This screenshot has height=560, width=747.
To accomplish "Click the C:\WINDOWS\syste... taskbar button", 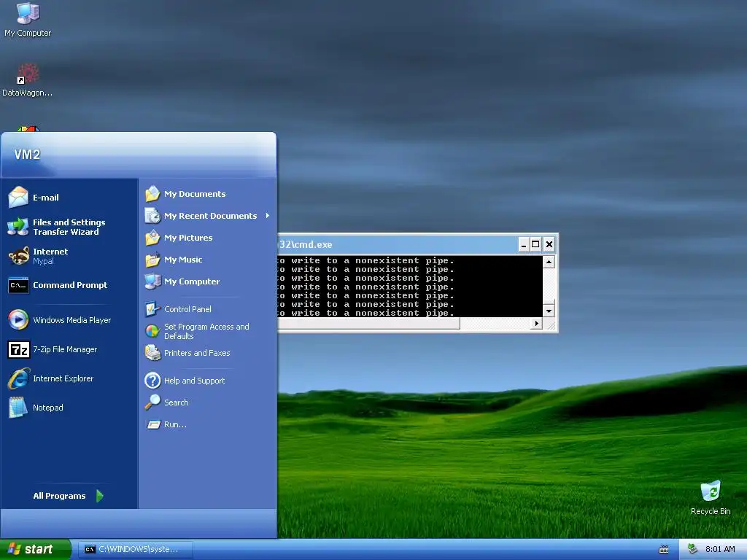I will coord(135,549).
